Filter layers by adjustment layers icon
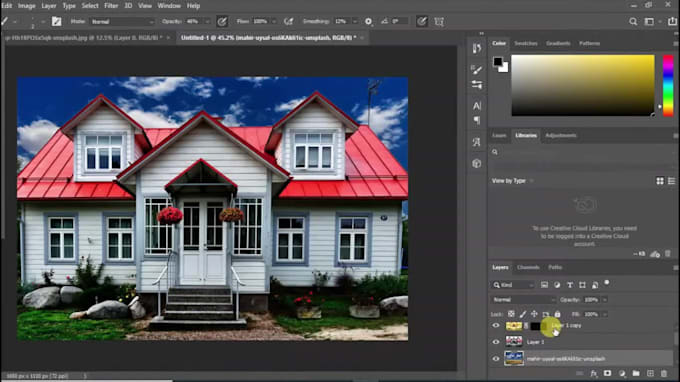This screenshot has height=382, width=680. coord(557,285)
